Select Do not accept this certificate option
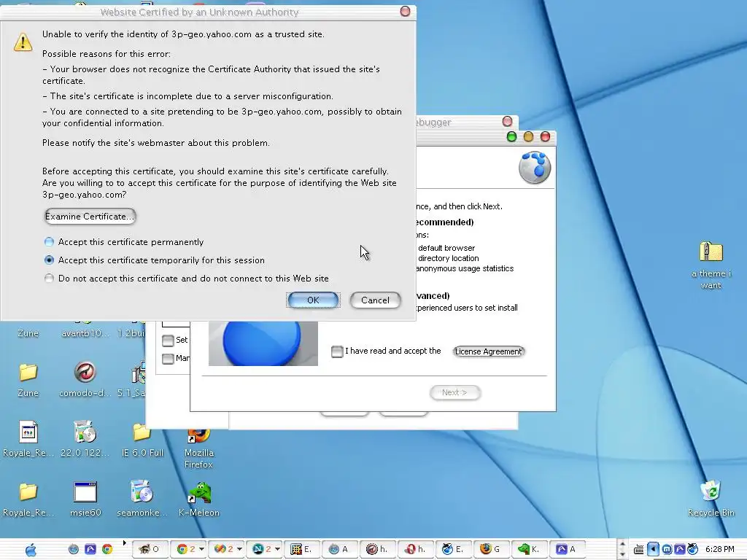Screen dimensions: 747x560 coord(49,278)
